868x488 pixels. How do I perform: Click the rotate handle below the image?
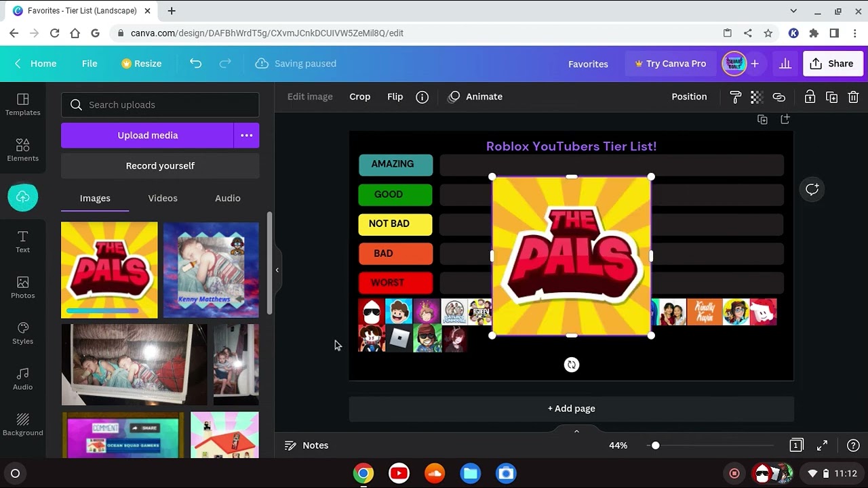(x=572, y=365)
